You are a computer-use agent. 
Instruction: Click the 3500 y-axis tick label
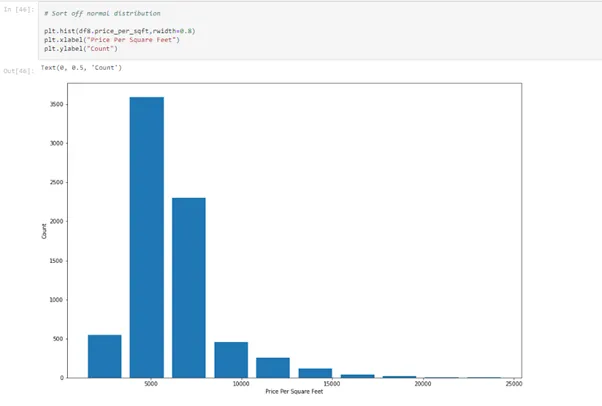[x=56, y=104]
